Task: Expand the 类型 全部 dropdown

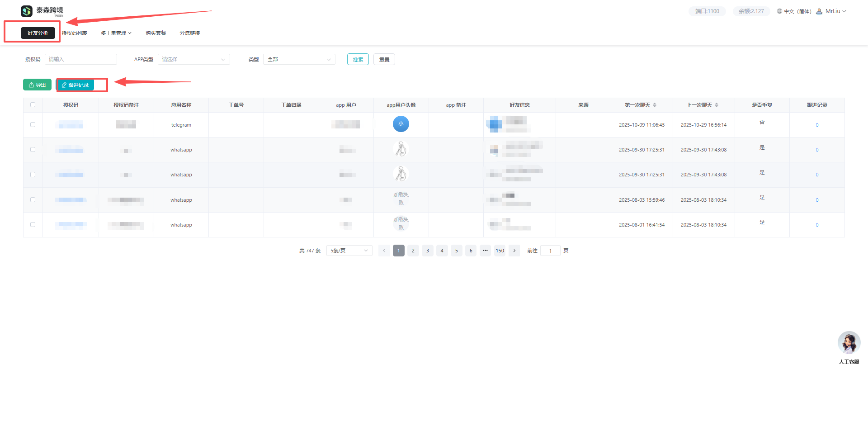Action: pyautogui.click(x=299, y=59)
